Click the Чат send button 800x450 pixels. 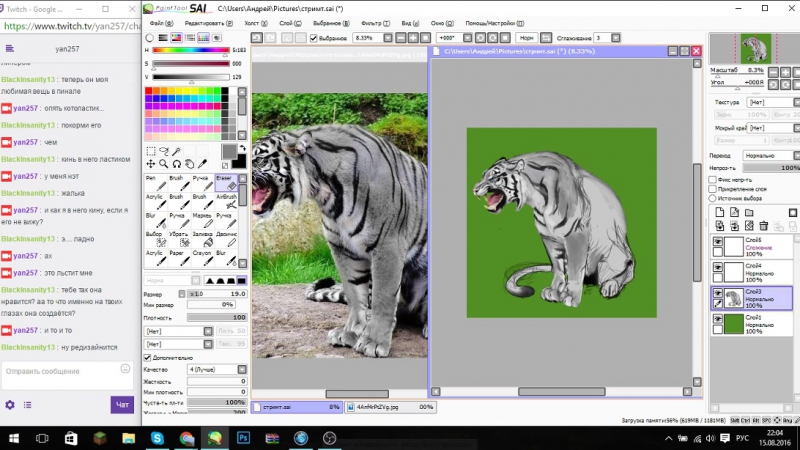[x=122, y=405]
